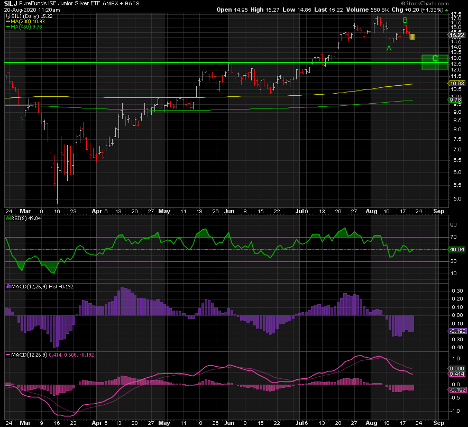Click 'Sep' on the bottom MACD date axis

(x=439, y=423)
